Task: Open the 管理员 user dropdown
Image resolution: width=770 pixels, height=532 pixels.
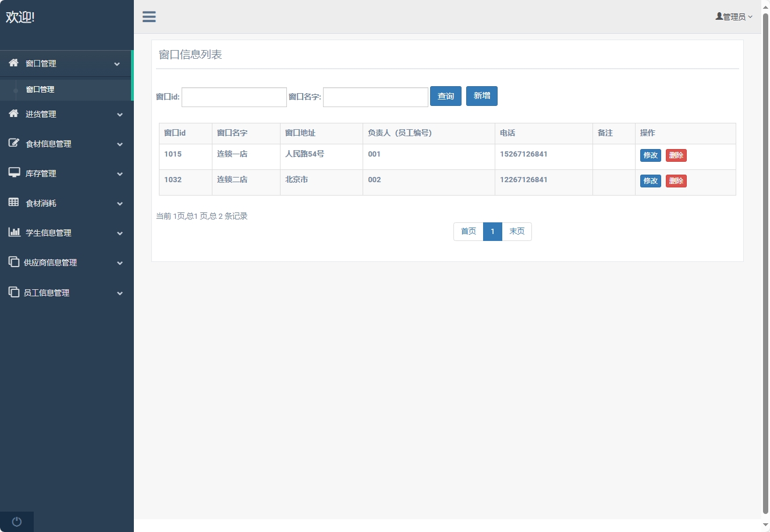Action: pyautogui.click(x=734, y=17)
